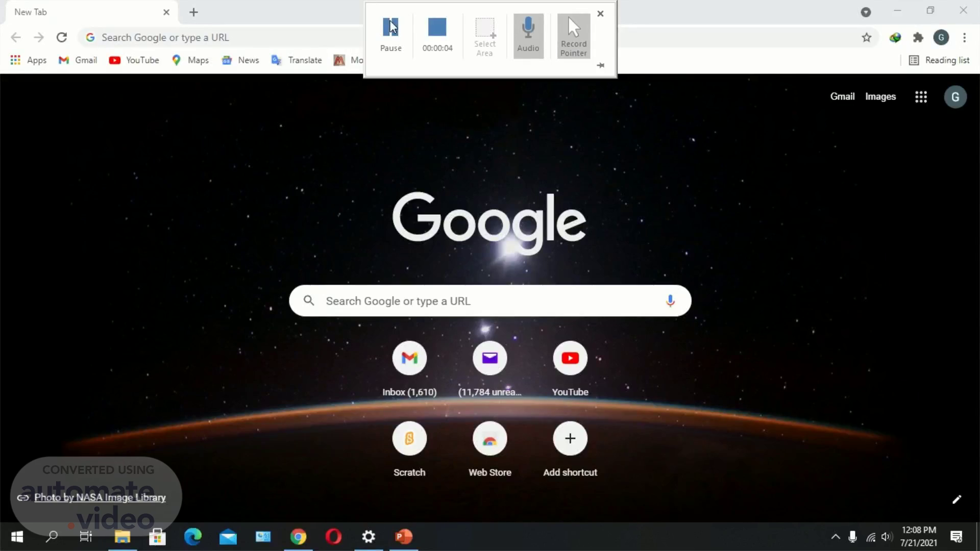980x551 pixels.
Task: Open the Apps bookmark shortcut
Action: point(29,60)
